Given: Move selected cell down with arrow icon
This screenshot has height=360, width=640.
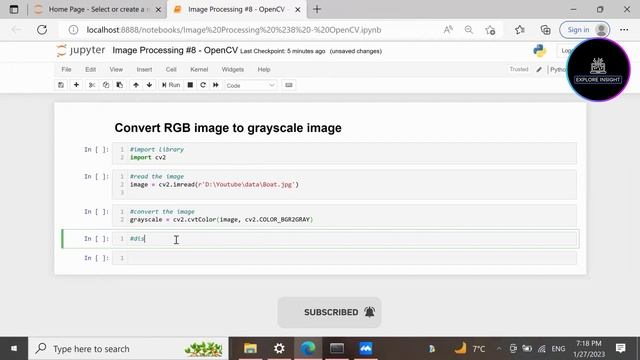Looking at the screenshot, I should pyautogui.click(x=149, y=85).
